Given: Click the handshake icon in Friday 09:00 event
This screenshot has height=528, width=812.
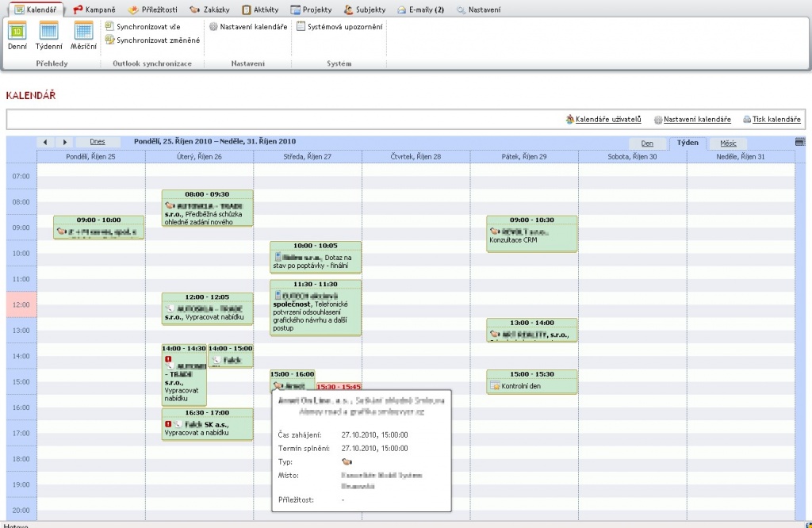Looking at the screenshot, I should tap(494, 231).
